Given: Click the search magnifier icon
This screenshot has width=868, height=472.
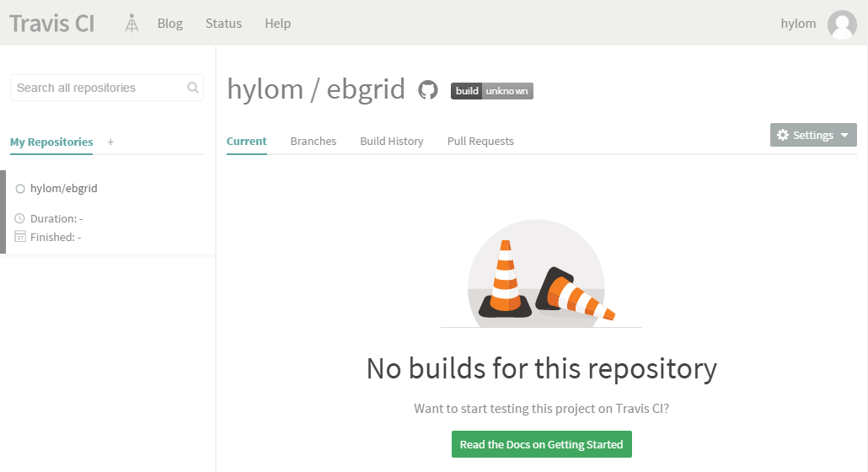Looking at the screenshot, I should [x=193, y=88].
